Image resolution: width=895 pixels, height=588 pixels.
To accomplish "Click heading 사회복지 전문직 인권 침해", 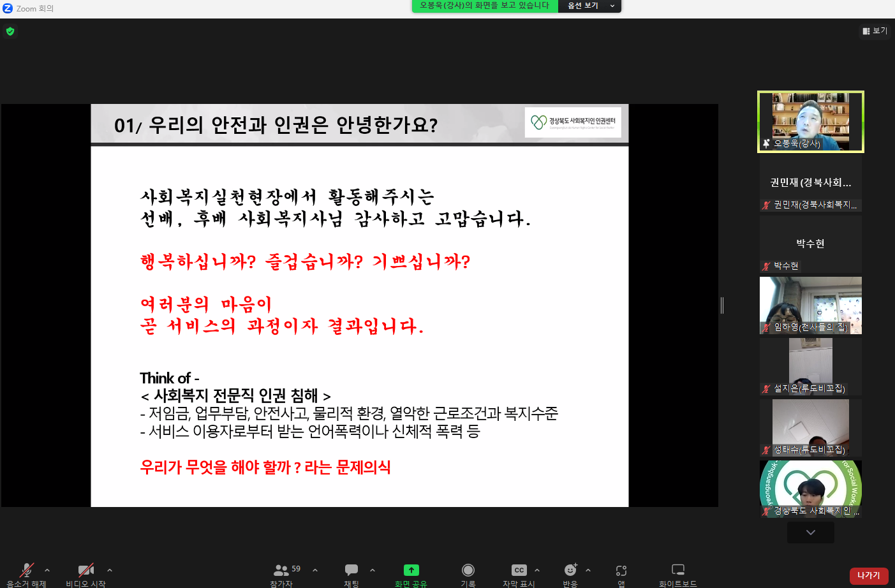I will [236, 395].
